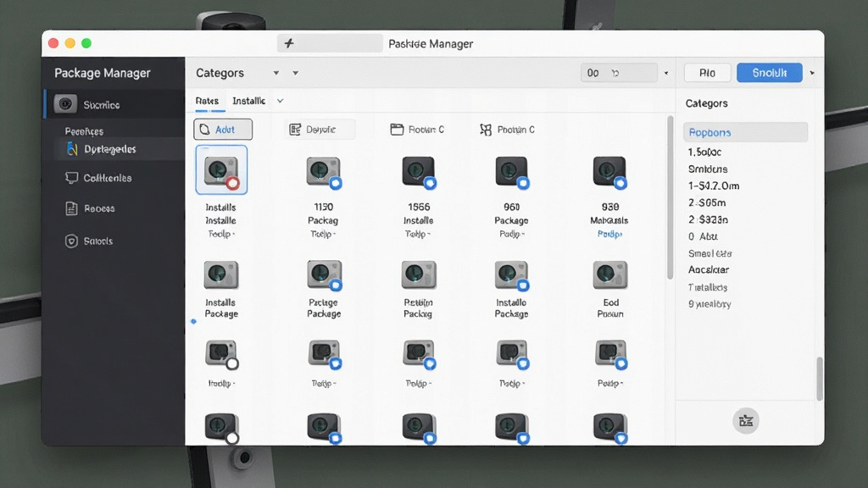
Task: Select the 1130 Packag icon
Action: tap(323, 171)
